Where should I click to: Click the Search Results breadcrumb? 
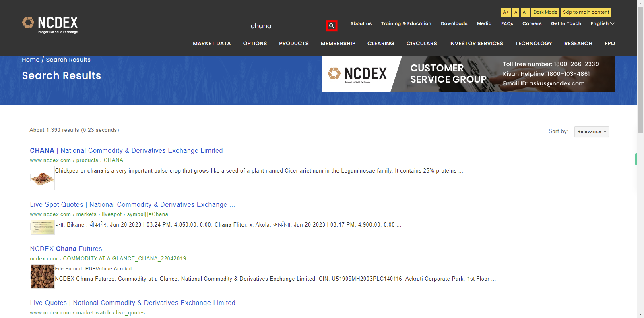[x=68, y=60]
